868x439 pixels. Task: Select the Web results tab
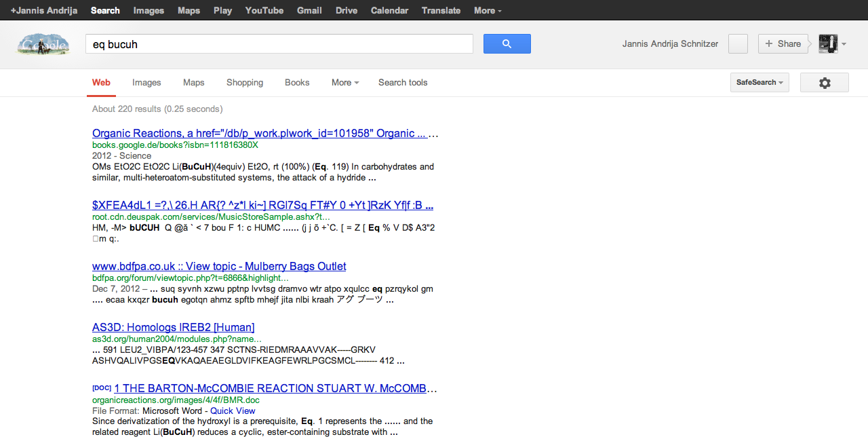101,83
